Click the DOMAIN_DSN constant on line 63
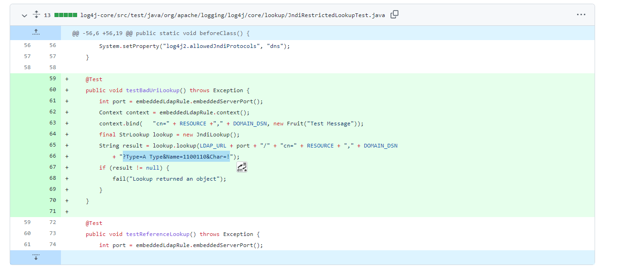The image size is (644, 271). [250, 124]
